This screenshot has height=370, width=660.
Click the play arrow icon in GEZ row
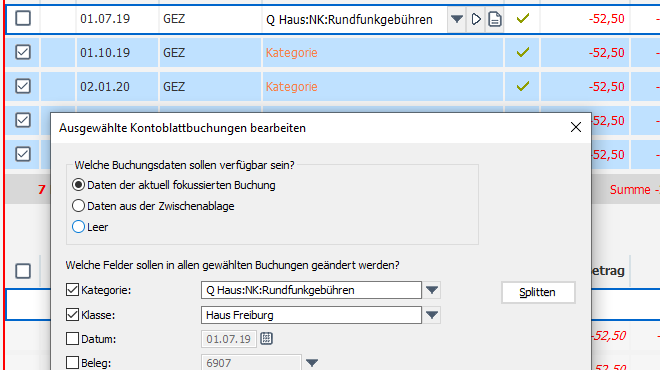476,19
